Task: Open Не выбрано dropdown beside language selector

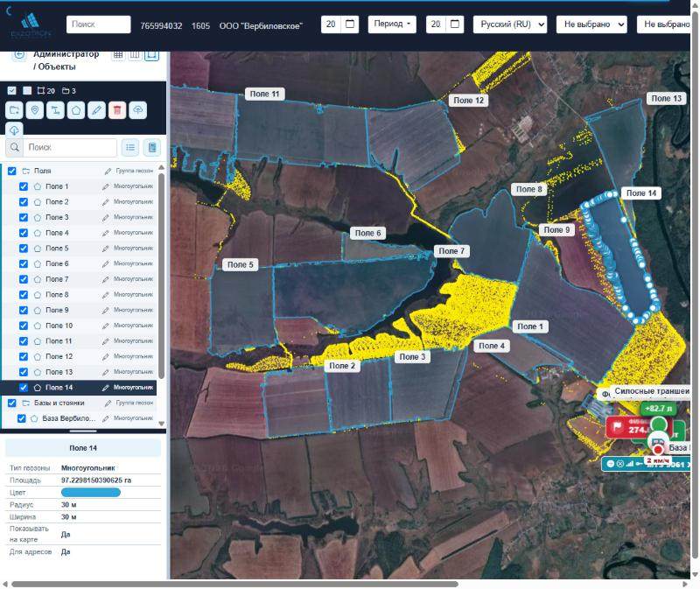Action: (x=591, y=25)
